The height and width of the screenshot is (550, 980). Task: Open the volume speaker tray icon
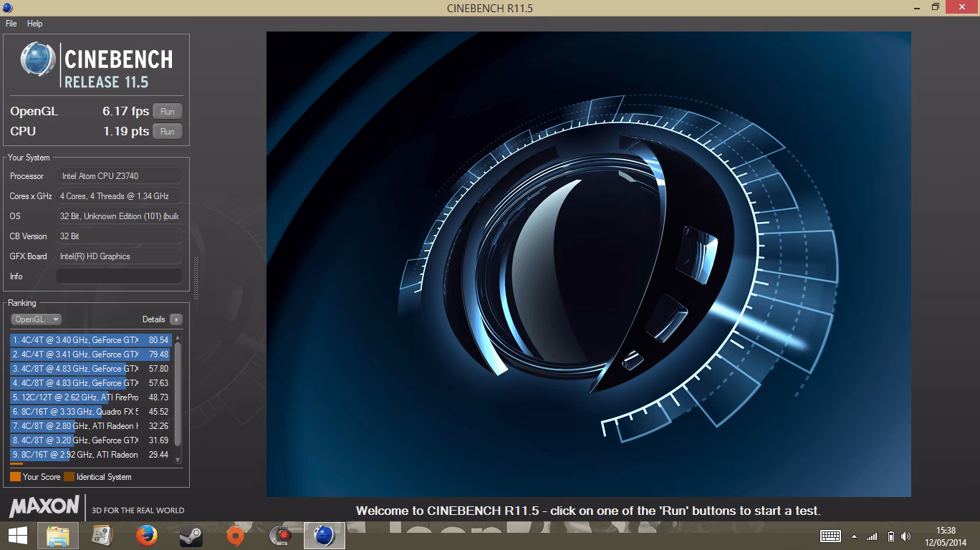tap(906, 536)
